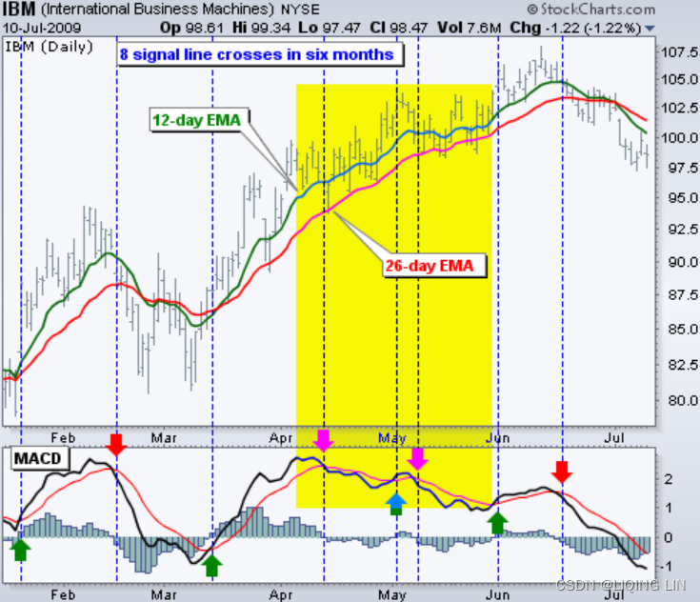Click the IBM ticker symbol in header

click(x=19, y=9)
